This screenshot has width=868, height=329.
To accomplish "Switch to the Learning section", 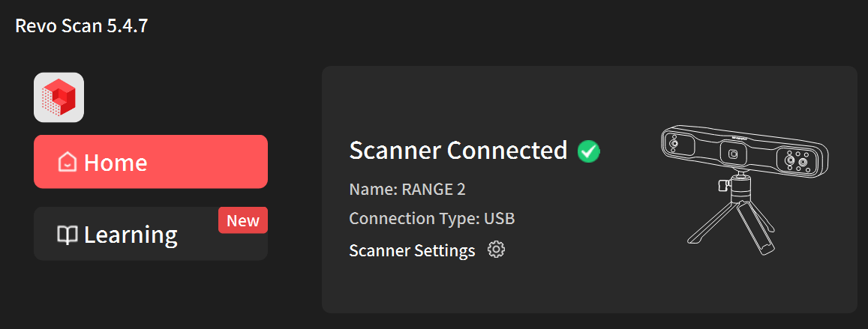I will [131, 235].
